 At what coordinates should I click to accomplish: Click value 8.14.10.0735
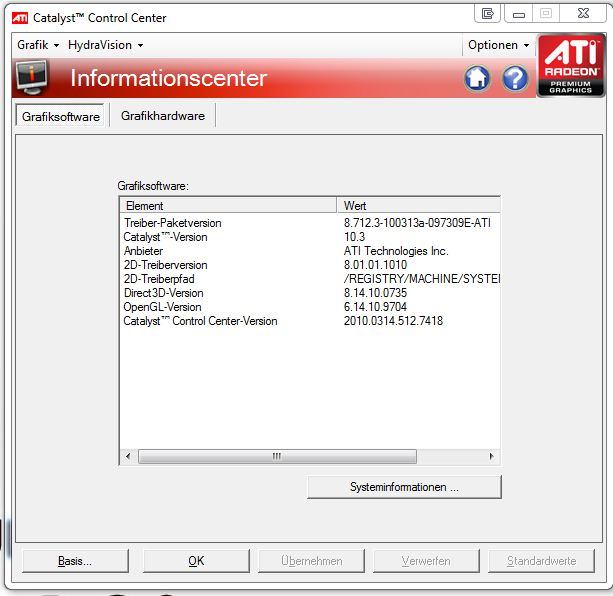[375, 293]
